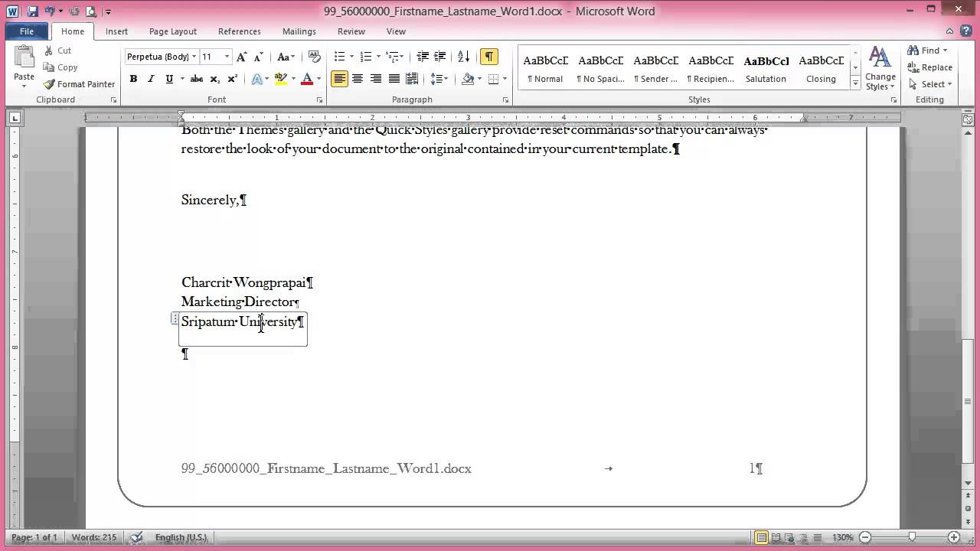Click the 130% zoom level
Viewport: 980px width, 551px height.
[x=842, y=537]
